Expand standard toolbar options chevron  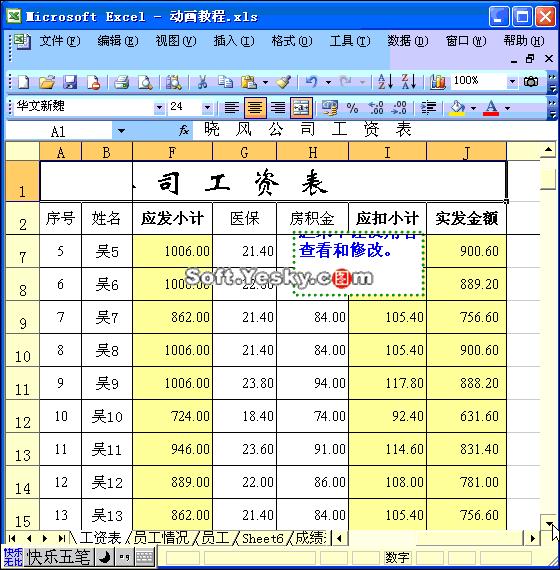(552, 83)
